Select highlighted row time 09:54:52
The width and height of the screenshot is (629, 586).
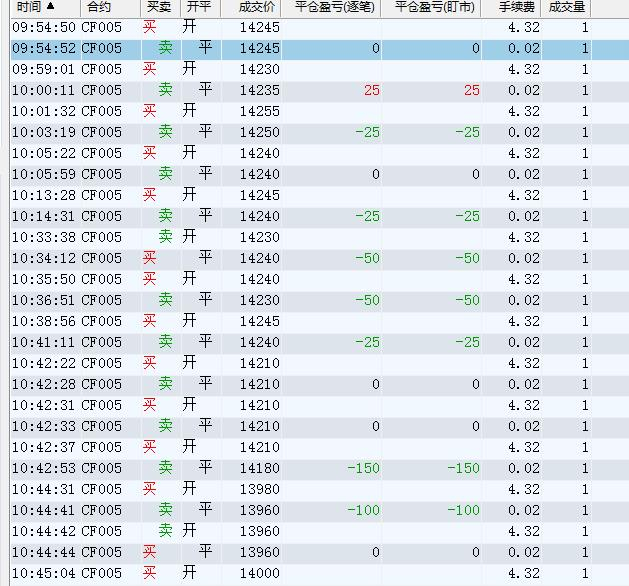click(x=44, y=49)
